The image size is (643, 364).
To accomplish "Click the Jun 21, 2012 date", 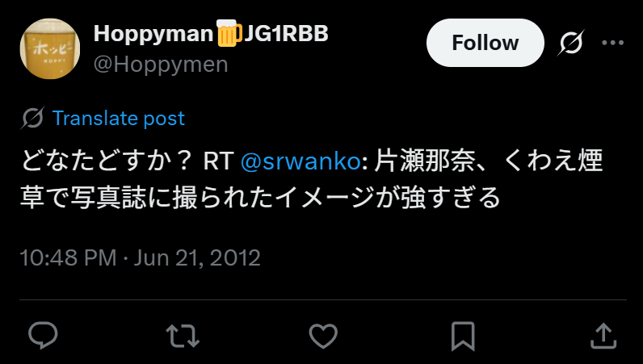I will pyautogui.click(x=197, y=257).
